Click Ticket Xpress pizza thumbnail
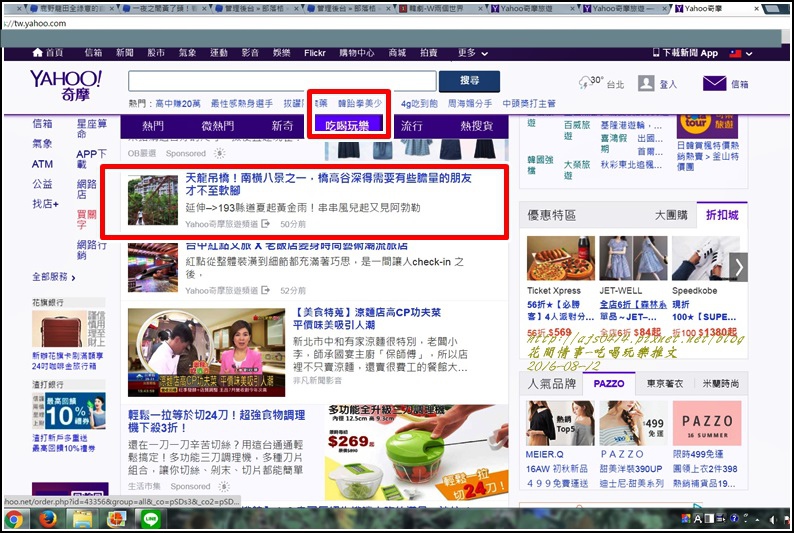This screenshot has height=533, width=794. click(561, 258)
